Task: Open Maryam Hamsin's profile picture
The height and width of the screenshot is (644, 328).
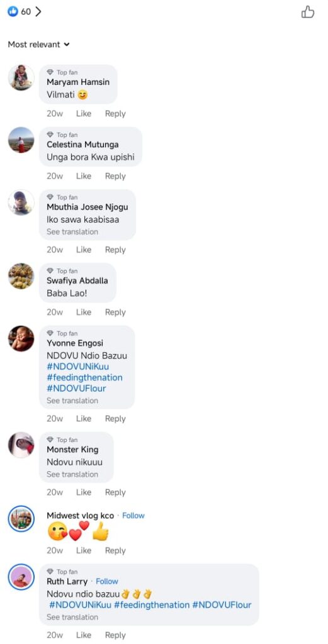Action: pyautogui.click(x=21, y=77)
